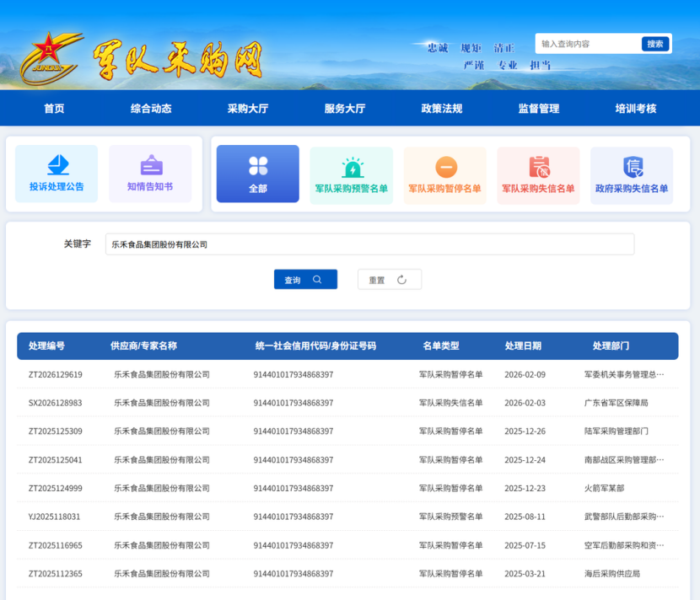
Task: Open 知情告知书 icon tile
Action: pyautogui.click(x=150, y=174)
